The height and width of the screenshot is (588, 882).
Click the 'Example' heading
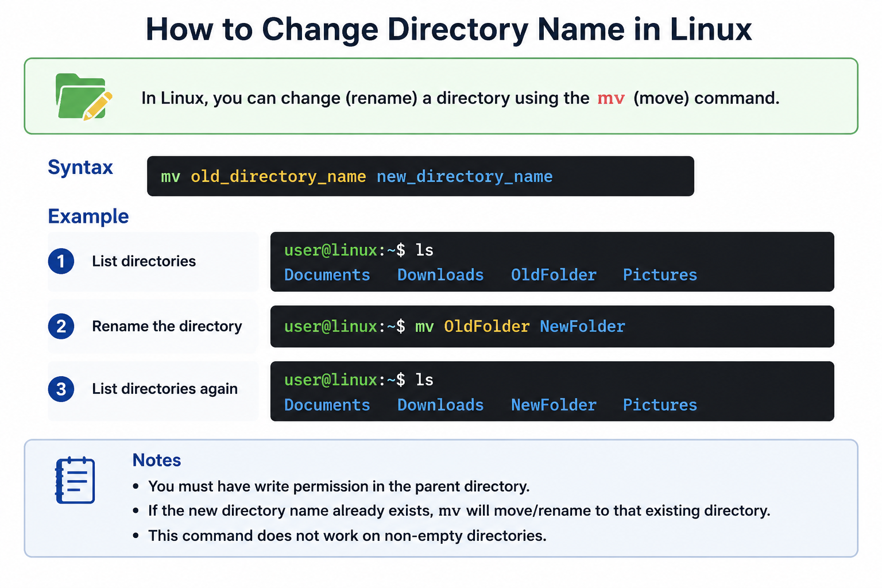(x=88, y=216)
